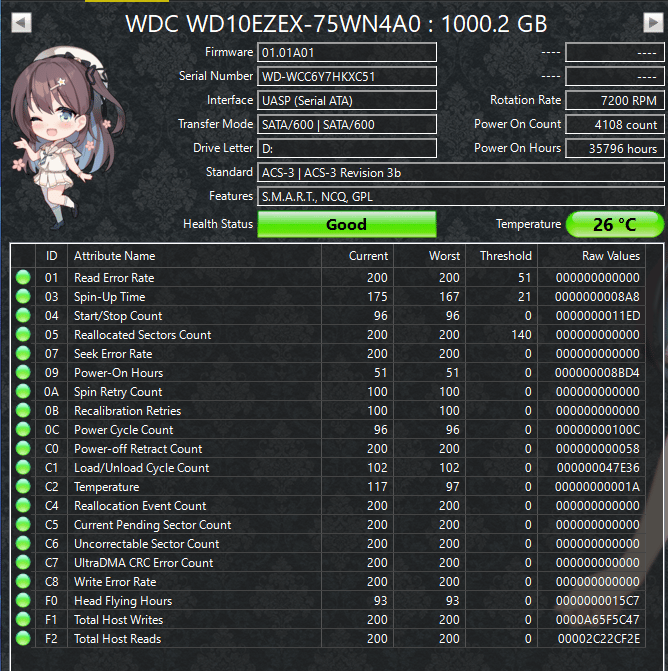This screenshot has width=668, height=671.
Task: Click the Threshold column header
Action: click(502, 256)
